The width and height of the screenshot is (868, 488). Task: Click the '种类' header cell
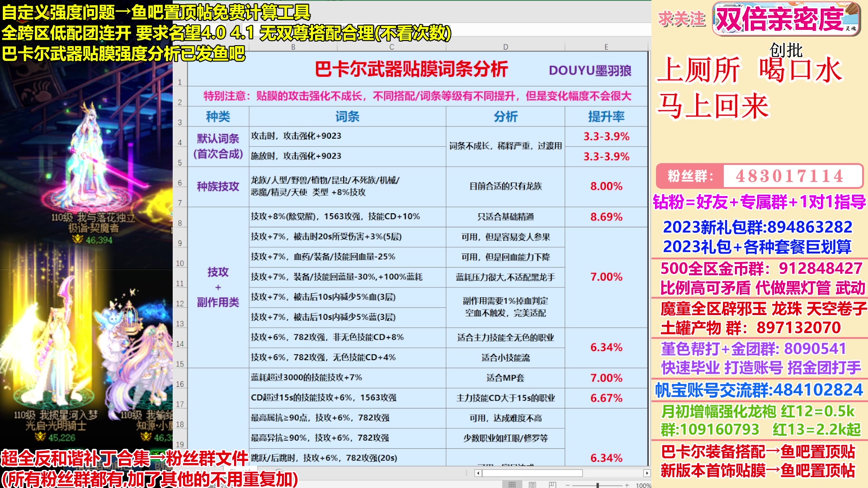pos(218,117)
